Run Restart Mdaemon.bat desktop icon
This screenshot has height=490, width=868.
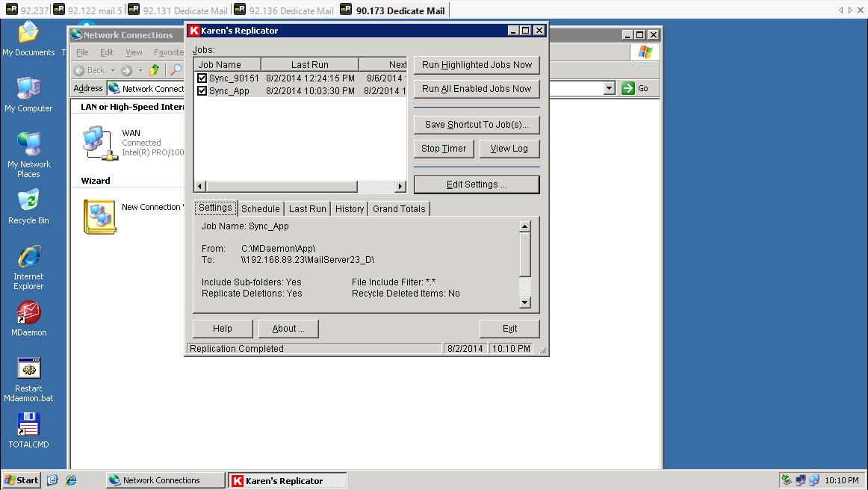point(28,379)
